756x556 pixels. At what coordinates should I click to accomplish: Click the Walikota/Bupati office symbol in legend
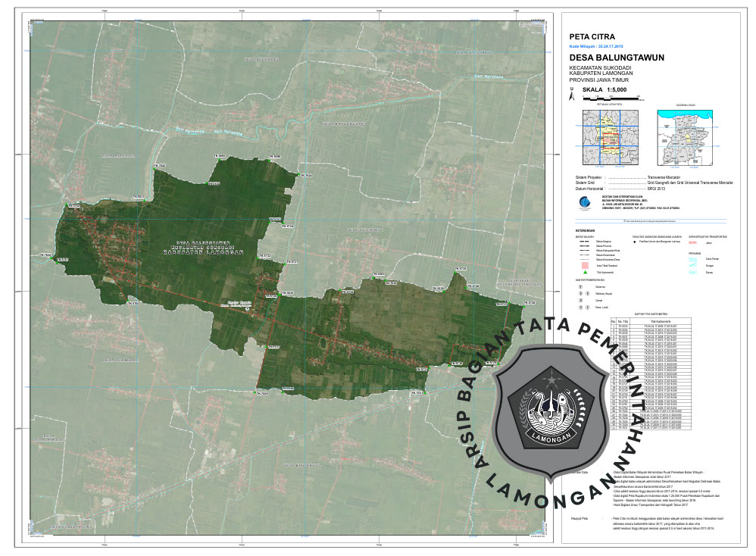click(580, 294)
